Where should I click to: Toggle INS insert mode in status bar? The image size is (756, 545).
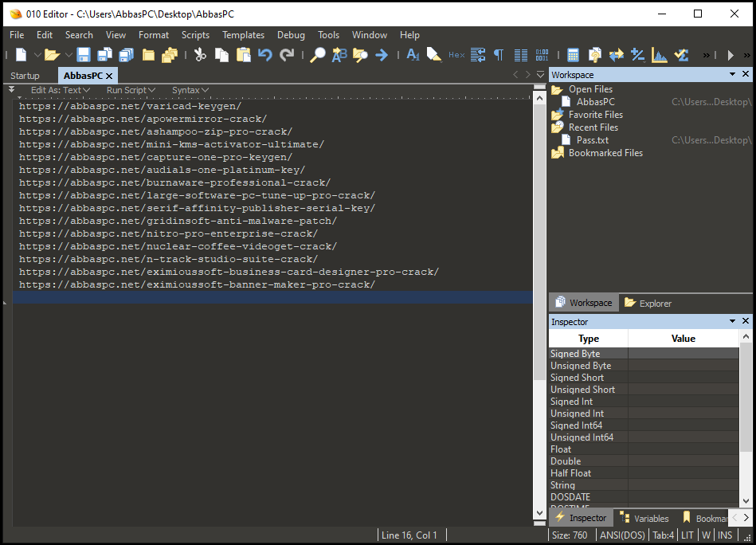click(725, 535)
